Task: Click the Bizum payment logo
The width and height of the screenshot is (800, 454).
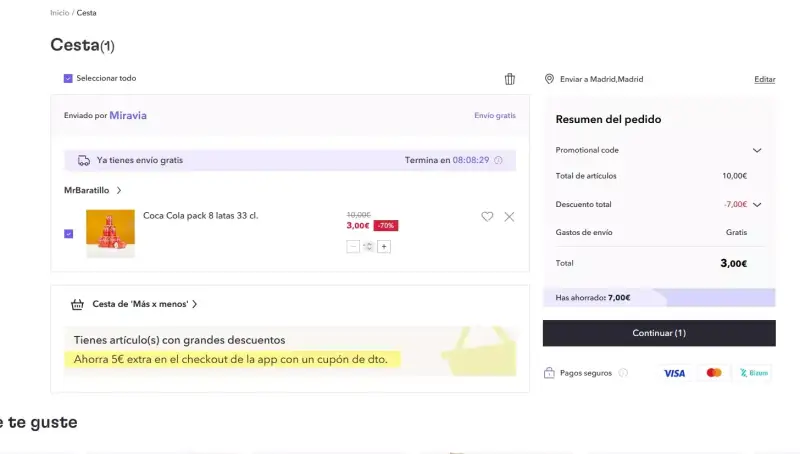Action: 754,373
